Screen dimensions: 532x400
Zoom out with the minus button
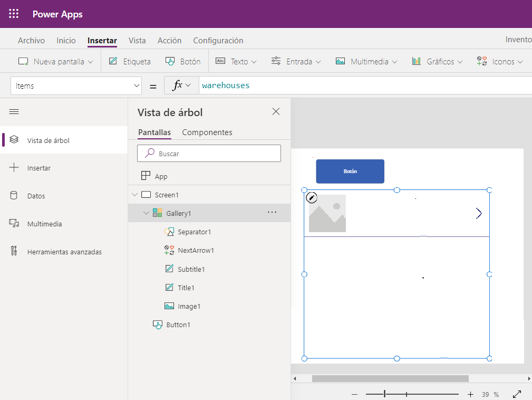(354, 394)
